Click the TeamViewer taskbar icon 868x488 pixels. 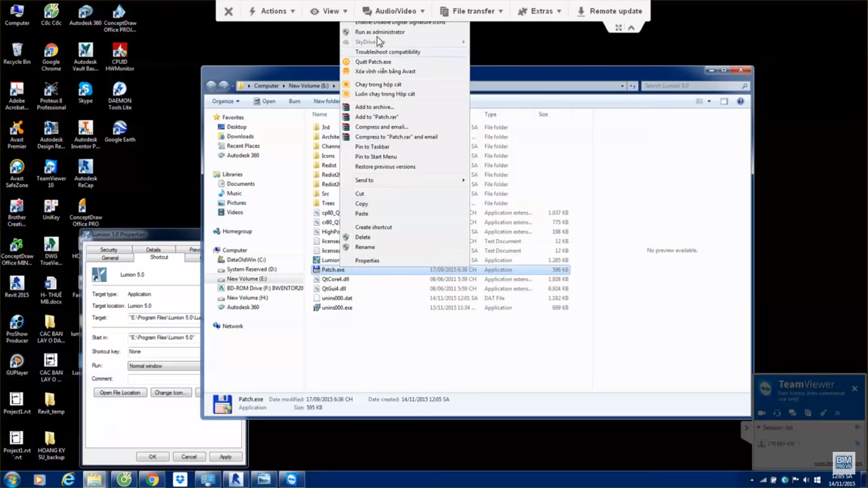point(291,479)
